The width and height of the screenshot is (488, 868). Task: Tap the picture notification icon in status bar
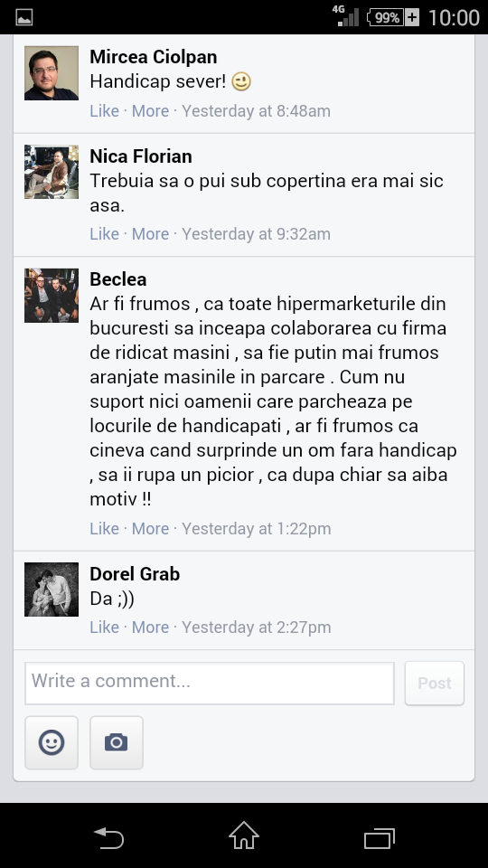[x=23, y=17]
